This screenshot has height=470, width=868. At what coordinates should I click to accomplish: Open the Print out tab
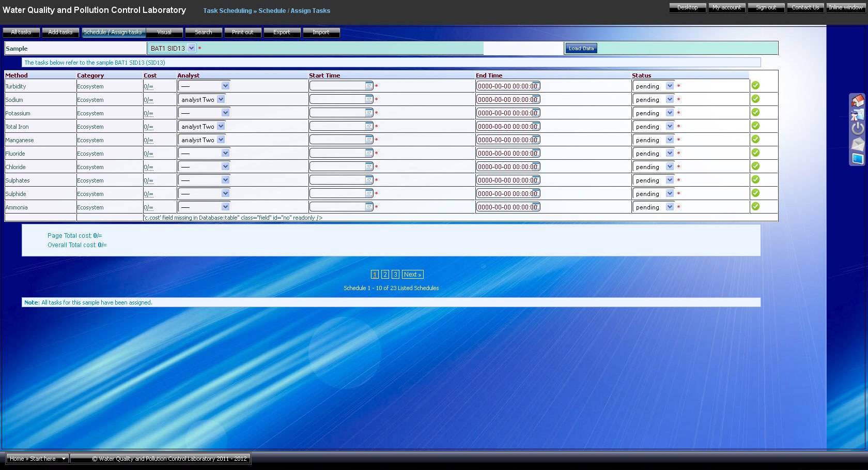tap(243, 32)
